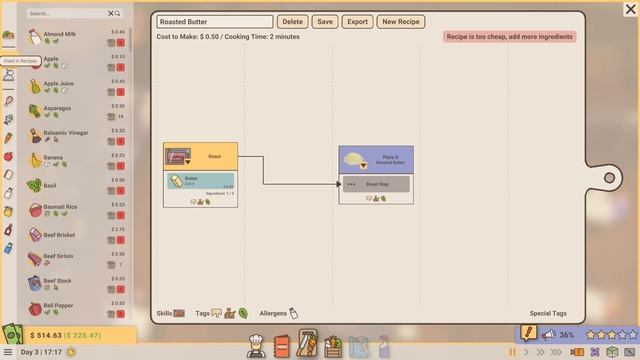Select the salad bowl category icon in sidebar

[x=9, y=35]
